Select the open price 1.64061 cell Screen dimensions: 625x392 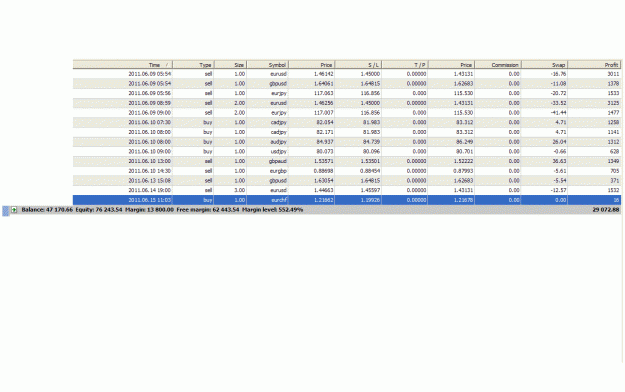pos(323,84)
